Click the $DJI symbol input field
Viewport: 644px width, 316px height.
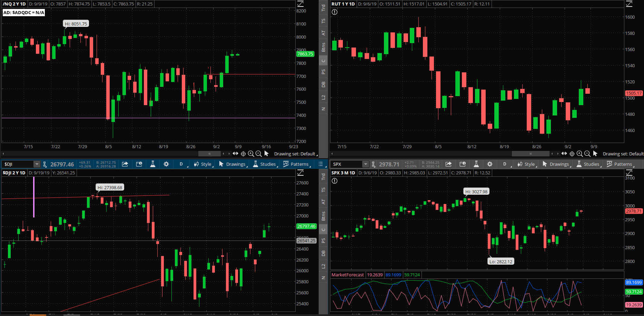(18, 164)
